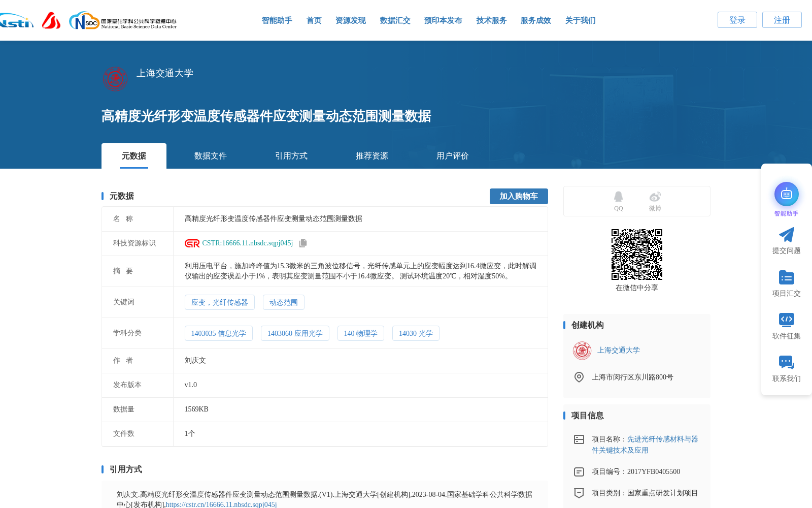Screen dimensions: 812x508
Task: Open the 技术服务 menu
Action: point(491,20)
